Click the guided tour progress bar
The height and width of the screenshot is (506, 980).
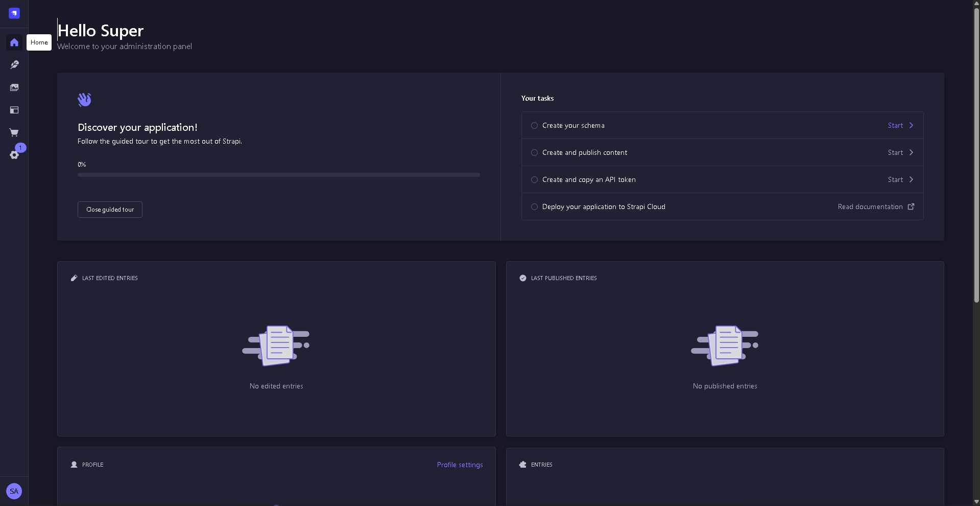[x=279, y=175]
